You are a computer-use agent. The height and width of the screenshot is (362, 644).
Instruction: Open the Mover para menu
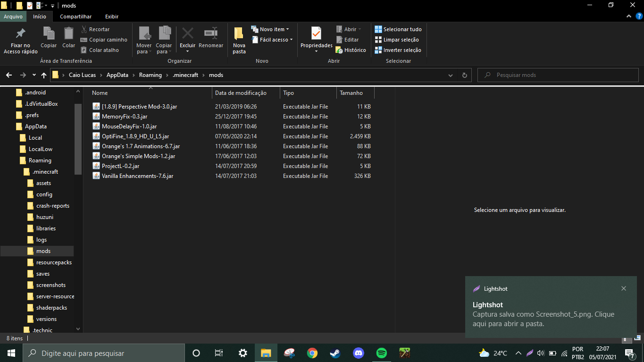pyautogui.click(x=144, y=41)
